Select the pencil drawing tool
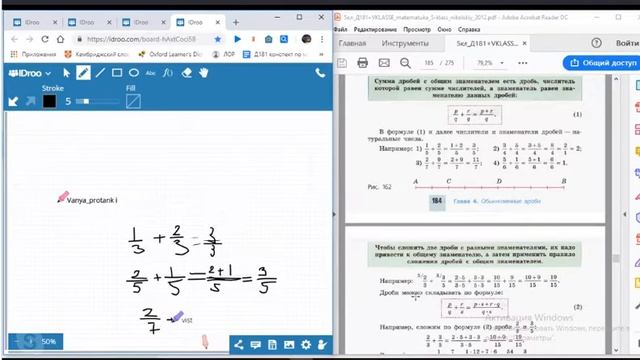640x360 pixels. pyautogui.click(x=83, y=73)
